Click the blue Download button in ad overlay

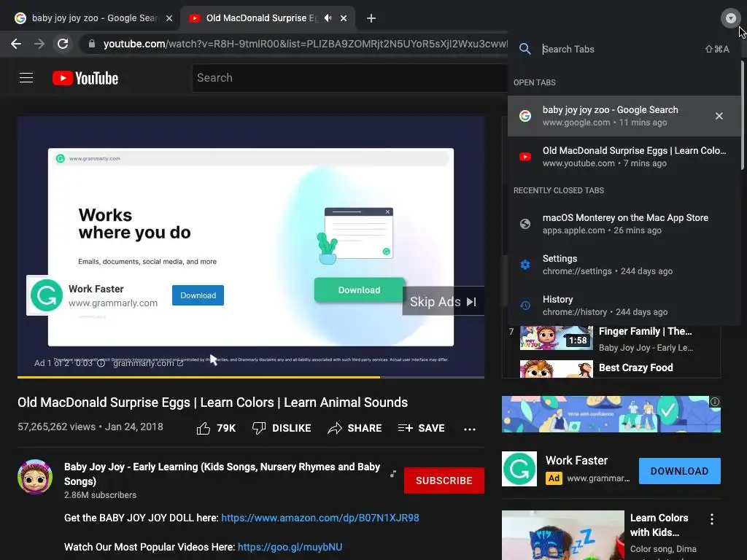(x=198, y=295)
